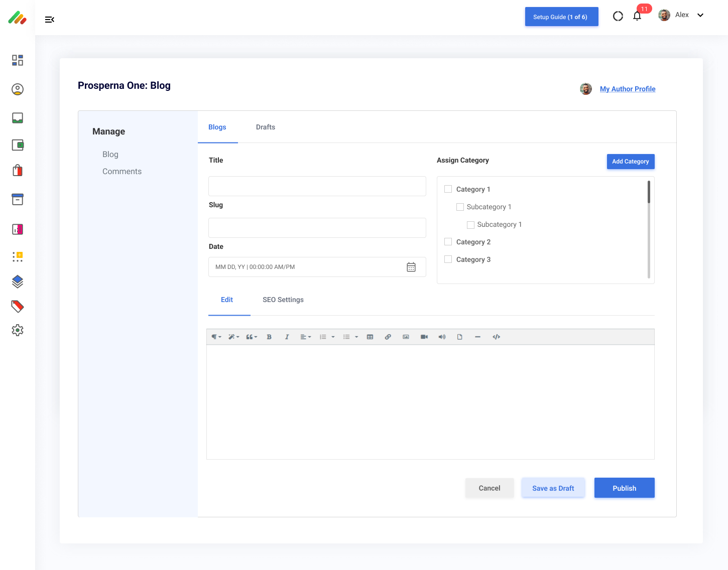
Task: Open the text alignment dropdown
Action: point(305,337)
